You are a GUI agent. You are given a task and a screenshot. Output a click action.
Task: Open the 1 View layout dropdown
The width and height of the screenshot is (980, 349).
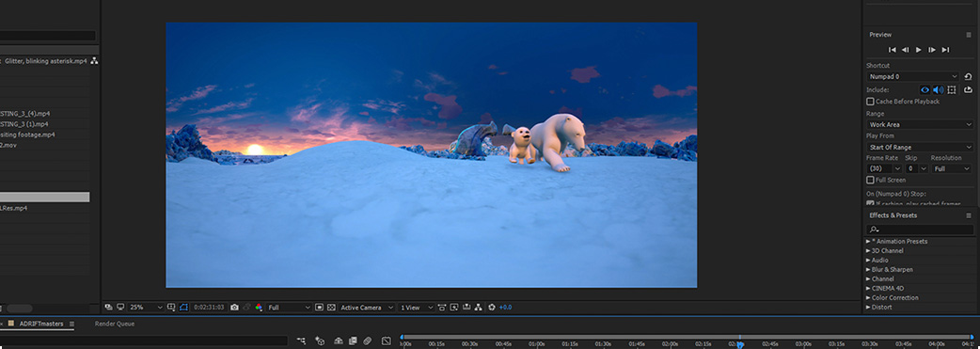[417, 307]
